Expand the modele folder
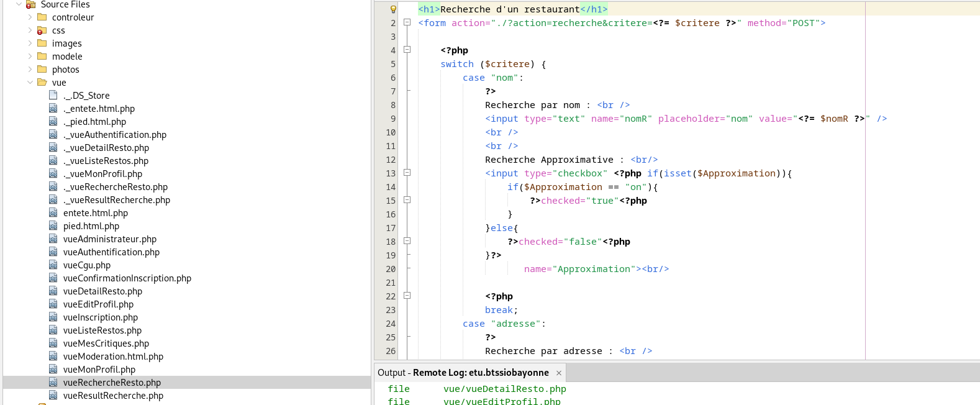 [30, 57]
